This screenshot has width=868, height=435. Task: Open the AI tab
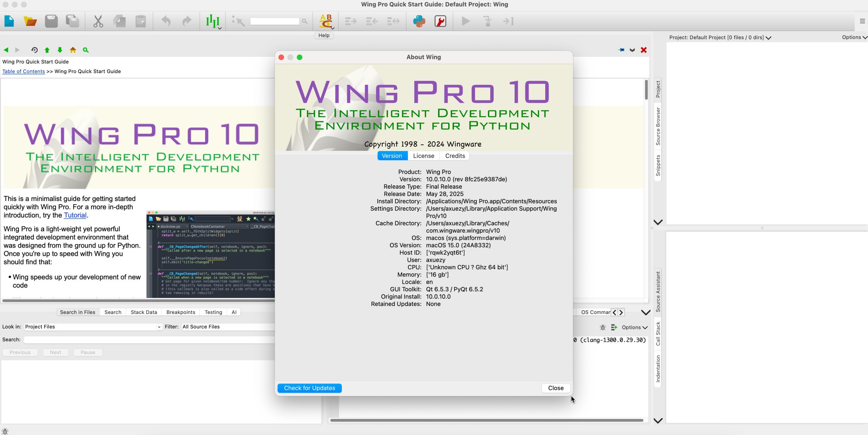pyautogui.click(x=234, y=312)
